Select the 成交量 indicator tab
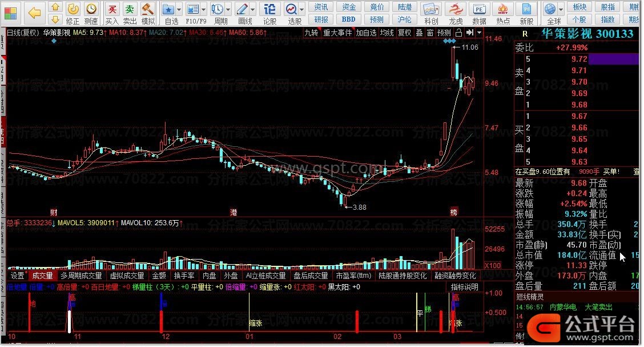Image resolution: width=644 pixels, height=347 pixels. point(42,276)
